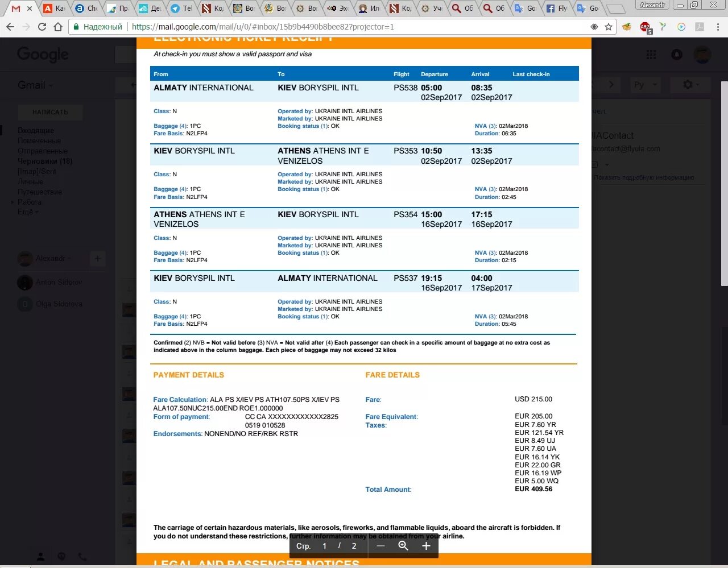This screenshot has width=728, height=568.
Task: Switch to the 'Ил' browser tab
Action: pyautogui.click(x=369, y=9)
